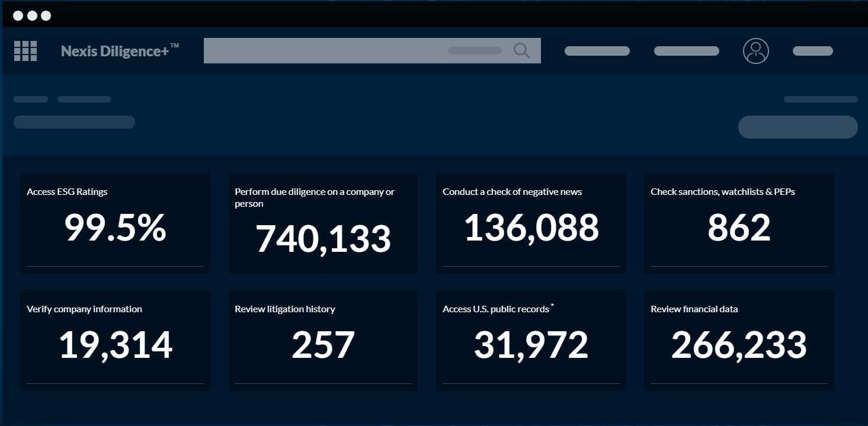
Task: Open the Review financial data card
Action: tap(739, 341)
